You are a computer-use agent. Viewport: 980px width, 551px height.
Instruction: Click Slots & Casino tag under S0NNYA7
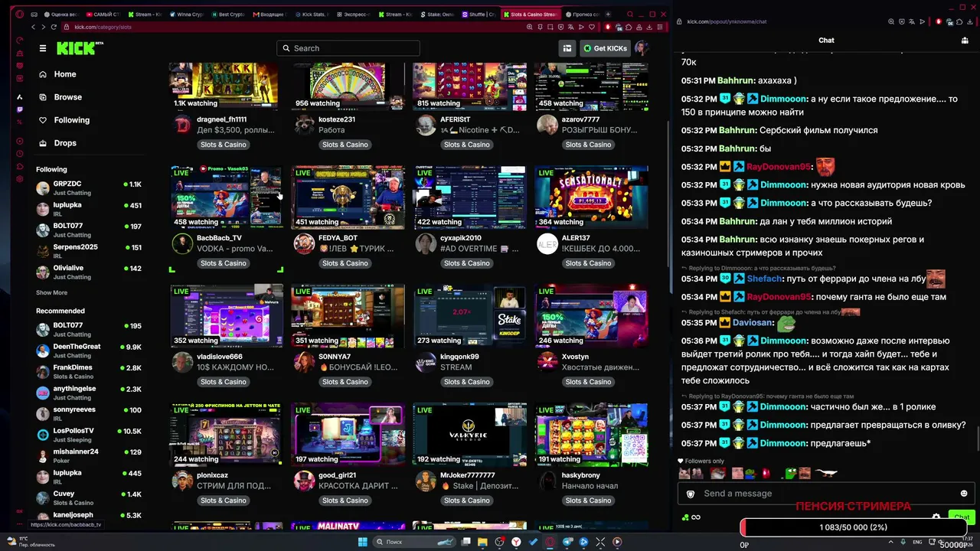(x=345, y=382)
